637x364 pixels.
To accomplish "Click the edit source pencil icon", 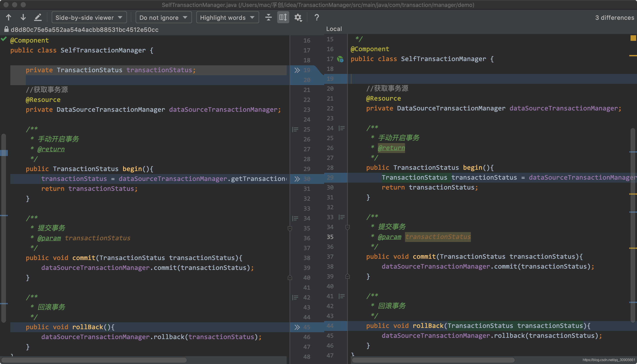I will pyautogui.click(x=38, y=17).
